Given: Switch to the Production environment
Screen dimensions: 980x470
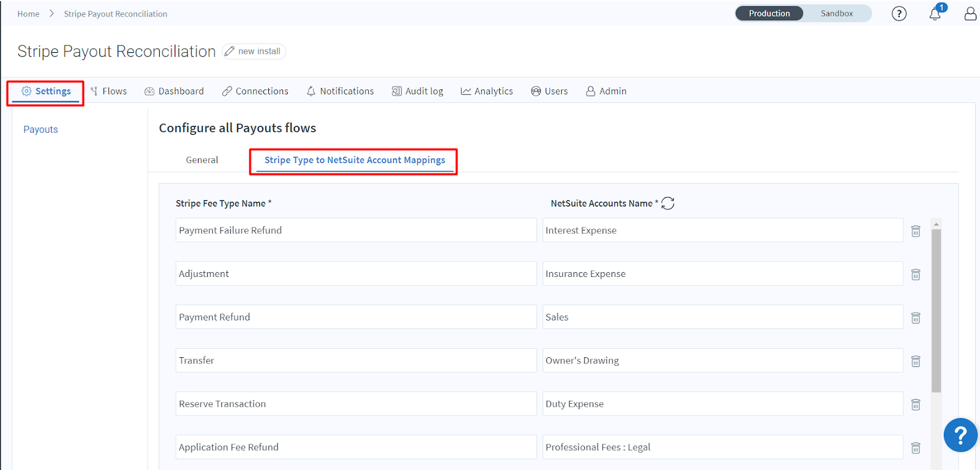Looking at the screenshot, I should click(769, 13).
